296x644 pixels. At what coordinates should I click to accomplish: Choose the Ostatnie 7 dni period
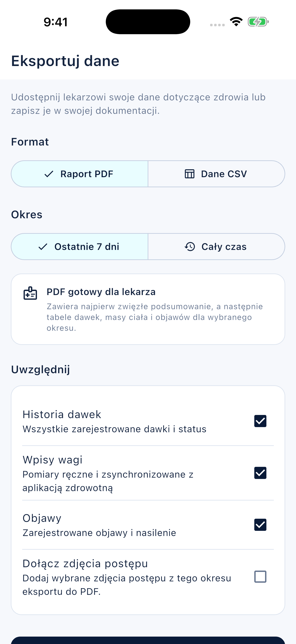coord(80,247)
